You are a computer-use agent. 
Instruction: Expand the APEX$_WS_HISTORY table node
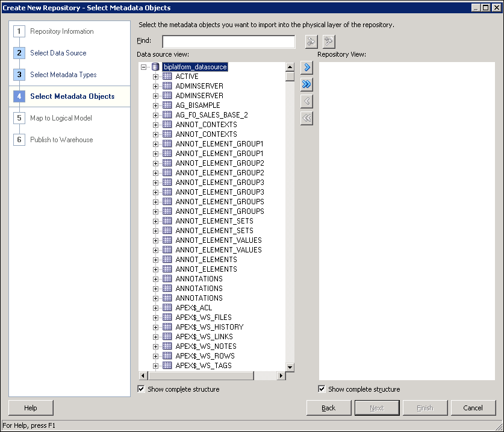tap(155, 327)
